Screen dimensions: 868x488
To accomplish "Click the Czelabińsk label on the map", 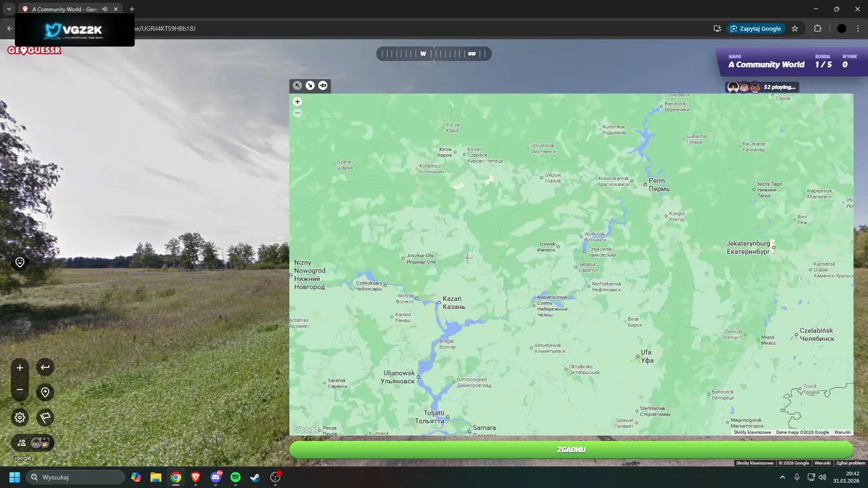I will click(x=816, y=334).
